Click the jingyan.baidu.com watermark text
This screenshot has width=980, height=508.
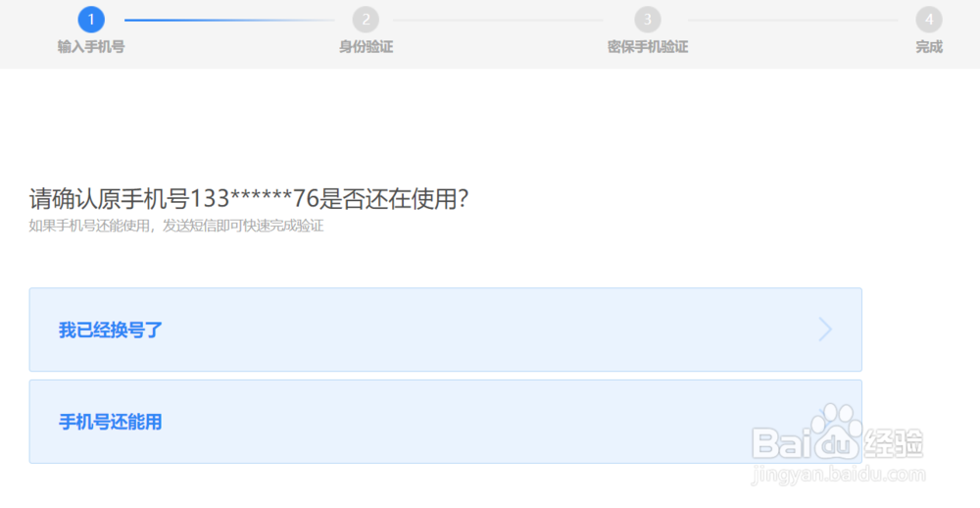838,475
